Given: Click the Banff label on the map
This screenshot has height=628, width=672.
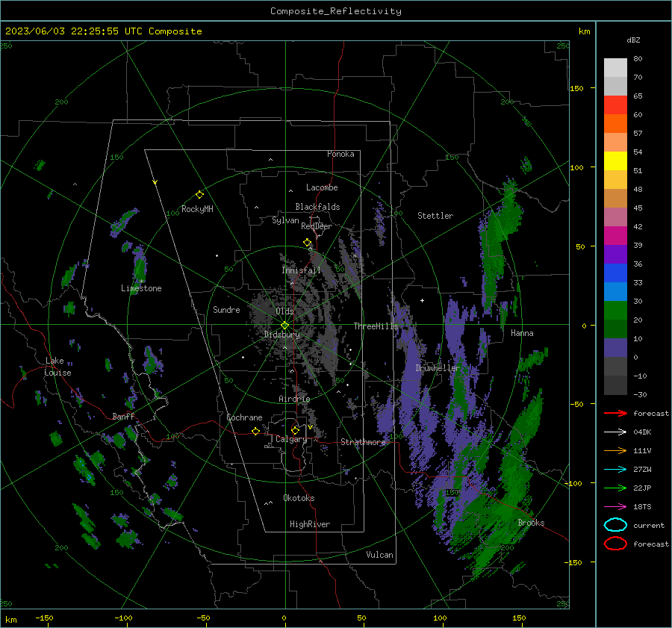Looking at the screenshot, I should pyautogui.click(x=123, y=416).
